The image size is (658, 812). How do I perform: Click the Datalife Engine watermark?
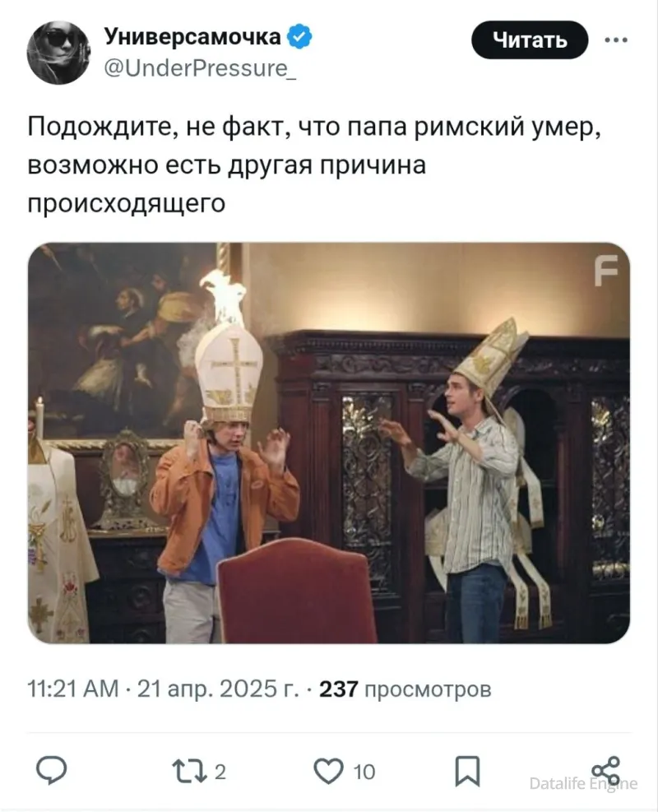pos(583,783)
